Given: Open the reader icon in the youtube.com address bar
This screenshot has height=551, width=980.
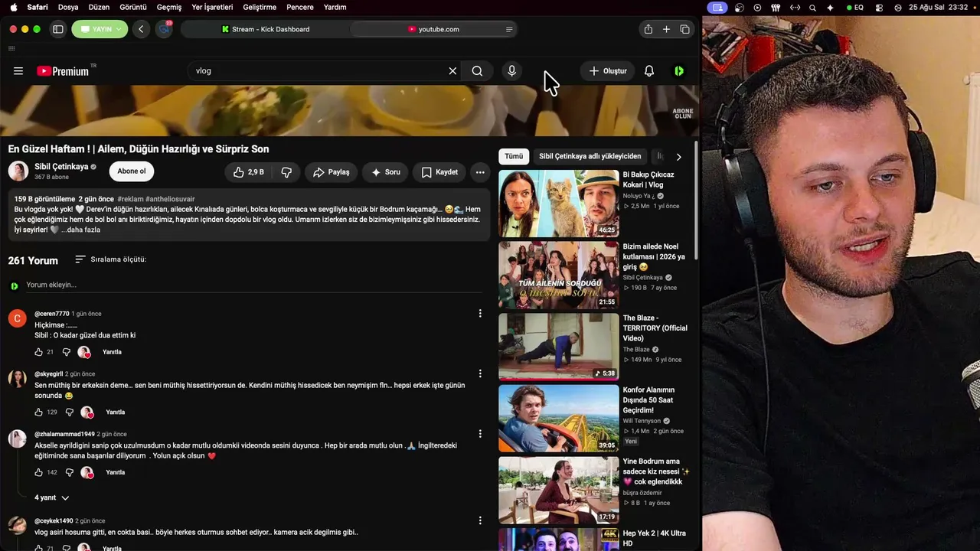Looking at the screenshot, I should pos(509,29).
